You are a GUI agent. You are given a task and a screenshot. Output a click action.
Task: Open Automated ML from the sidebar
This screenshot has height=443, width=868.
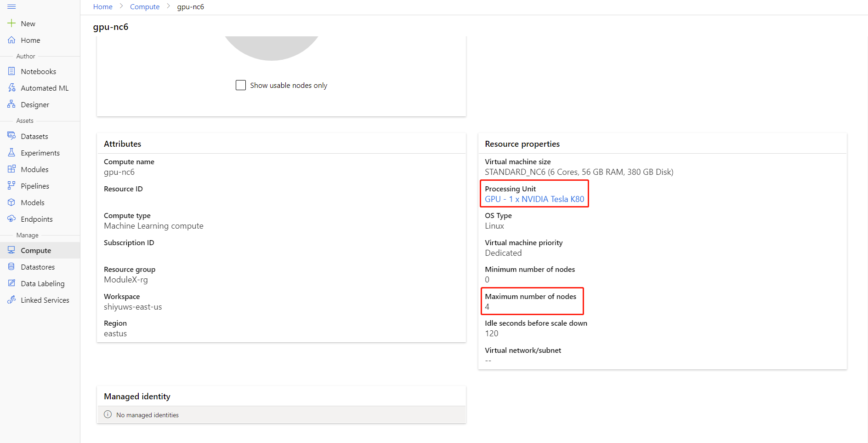[x=11, y=87]
